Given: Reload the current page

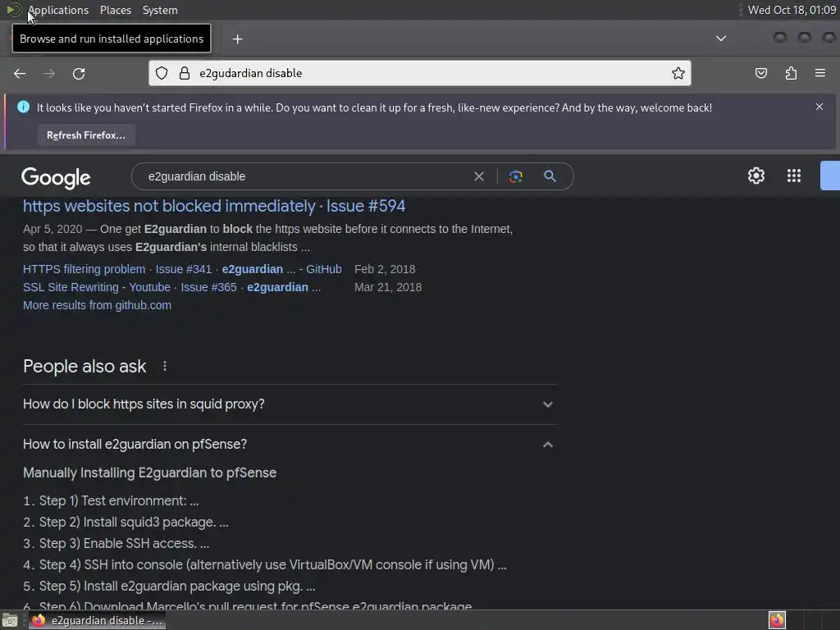Looking at the screenshot, I should coord(79,73).
